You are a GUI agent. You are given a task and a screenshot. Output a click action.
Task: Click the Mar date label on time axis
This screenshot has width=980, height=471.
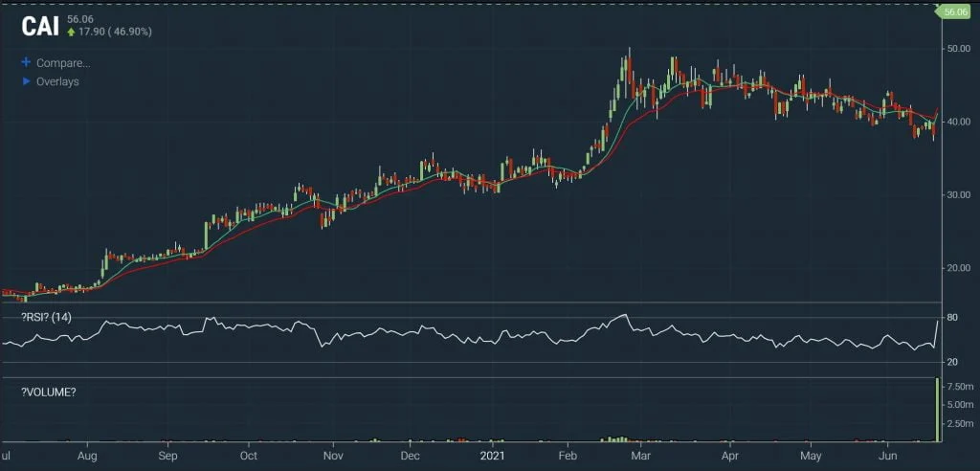pyautogui.click(x=639, y=454)
